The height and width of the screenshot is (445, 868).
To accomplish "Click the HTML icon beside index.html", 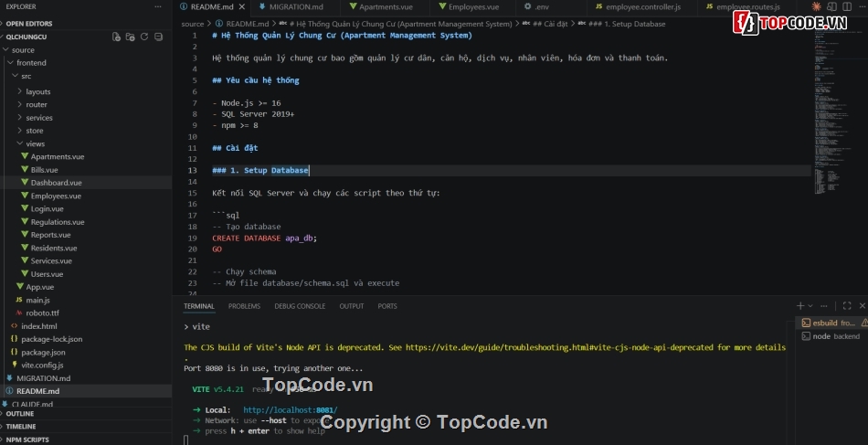I will [14, 326].
